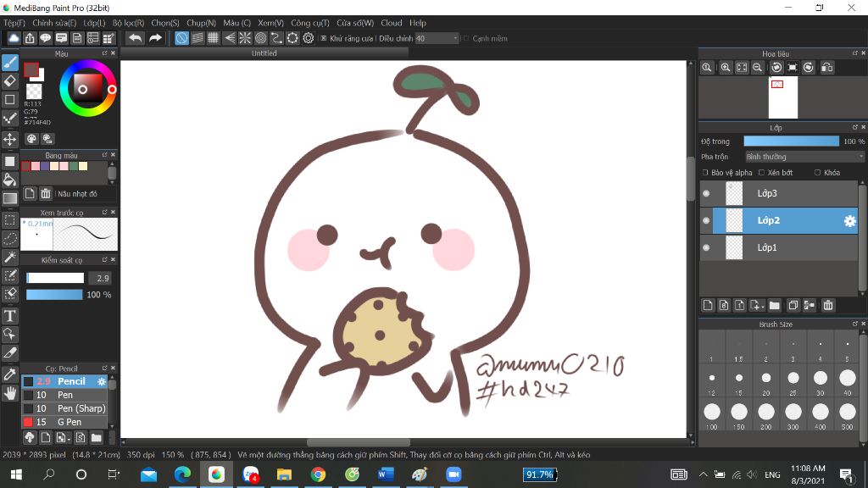Expand the add-brush dropdown in brush panel
Viewport: 868px width, 488px height.
click(68, 438)
